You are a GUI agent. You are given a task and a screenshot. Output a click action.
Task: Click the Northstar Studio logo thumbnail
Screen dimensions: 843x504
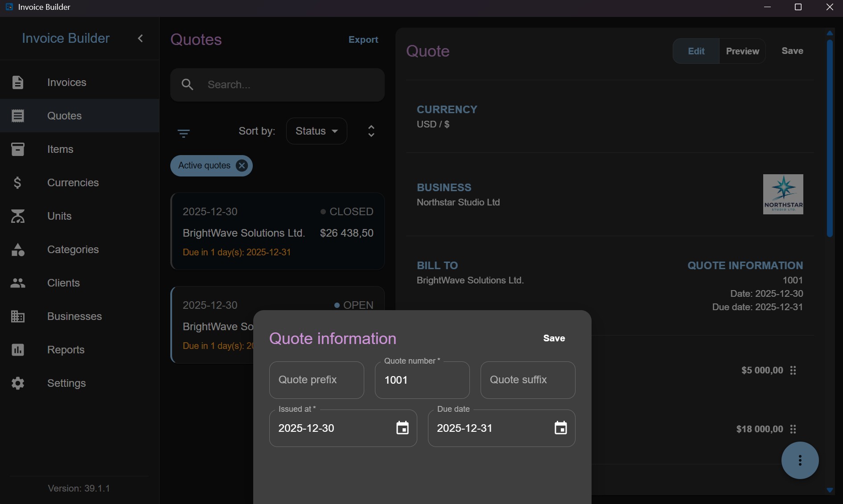pos(783,194)
